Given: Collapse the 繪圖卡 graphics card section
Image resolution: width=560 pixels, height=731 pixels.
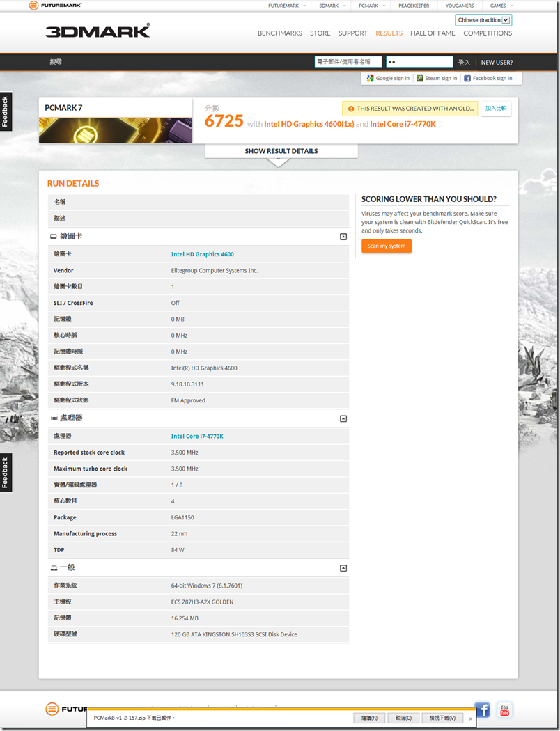Looking at the screenshot, I should [x=343, y=237].
